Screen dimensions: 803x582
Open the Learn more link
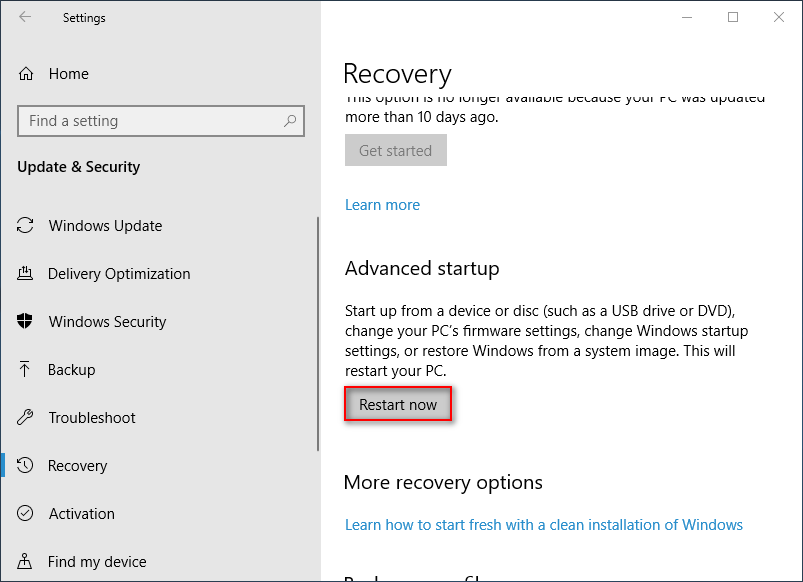(x=382, y=205)
